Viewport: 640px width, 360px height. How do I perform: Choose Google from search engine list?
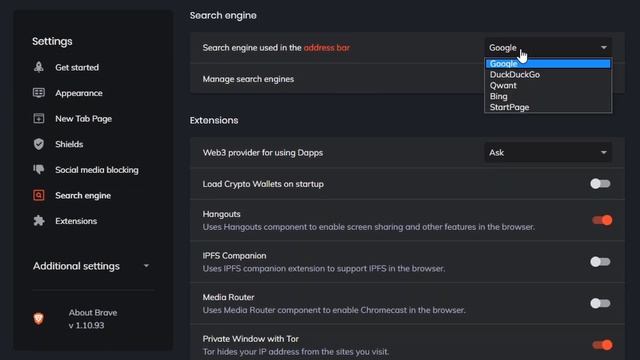coord(548,64)
